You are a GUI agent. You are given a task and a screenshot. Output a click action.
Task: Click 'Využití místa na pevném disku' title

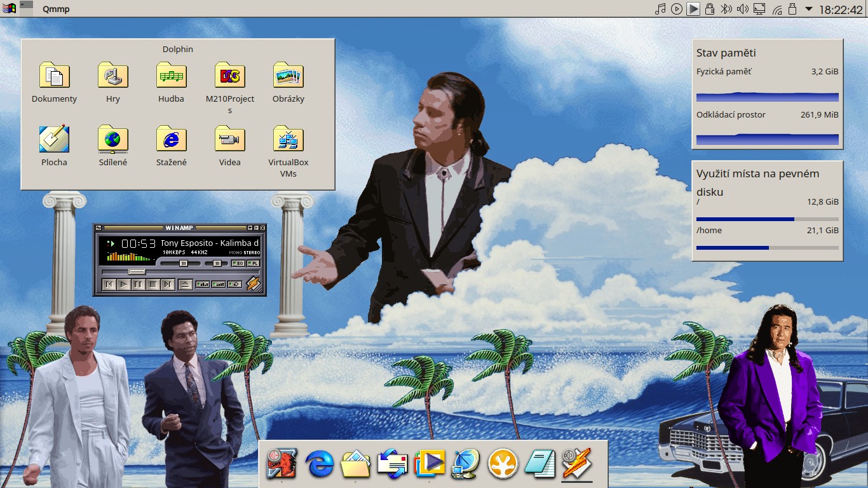click(x=758, y=182)
